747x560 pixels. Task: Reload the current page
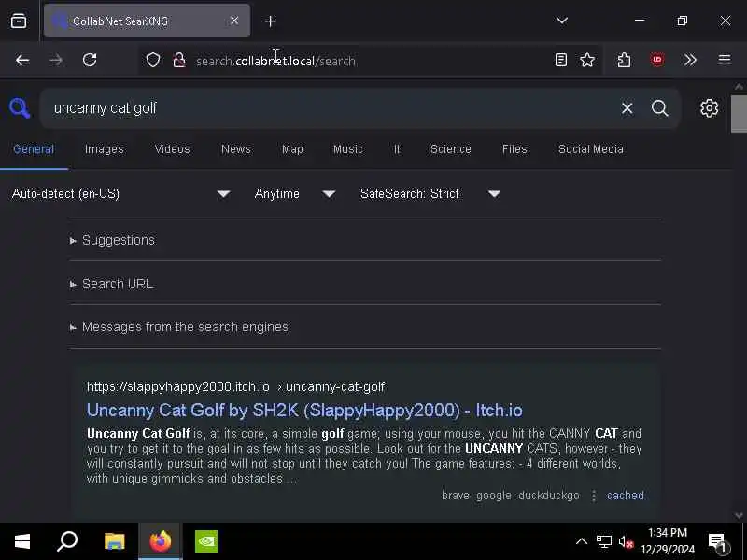click(90, 60)
